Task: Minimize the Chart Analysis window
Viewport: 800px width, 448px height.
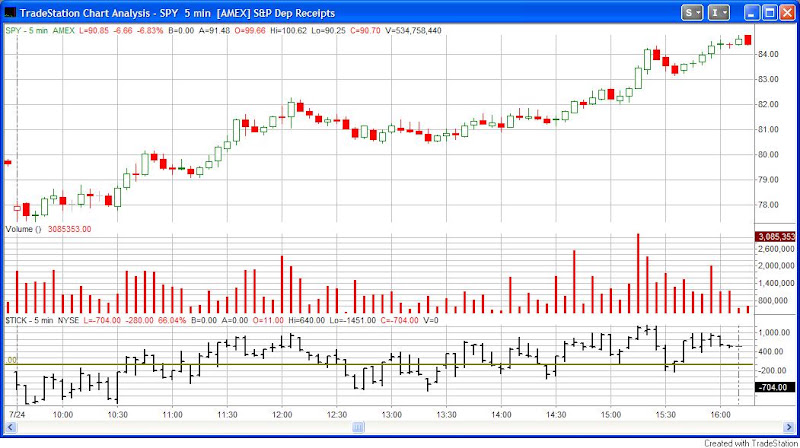Action: (751, 13)
